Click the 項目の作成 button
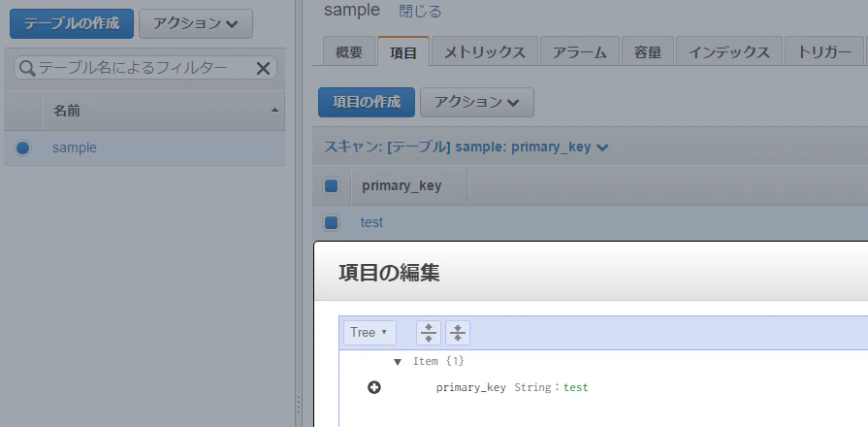The image size is (868, 427). [366, 103]
